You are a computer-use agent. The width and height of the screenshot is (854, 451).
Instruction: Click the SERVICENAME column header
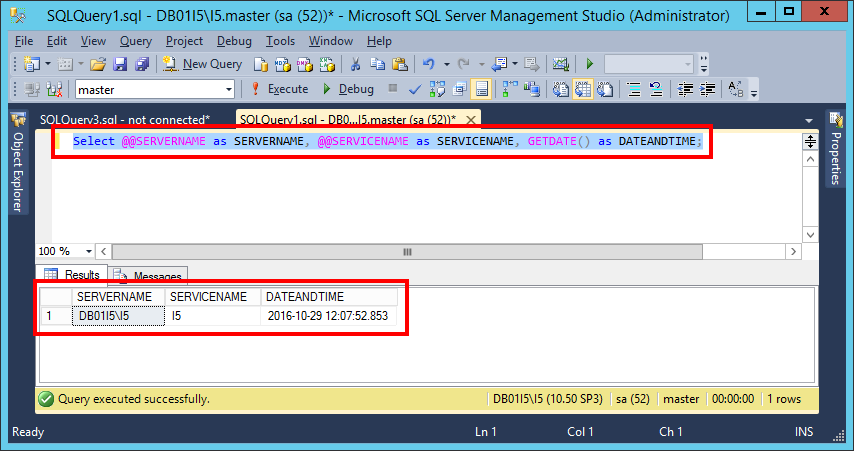213,297
